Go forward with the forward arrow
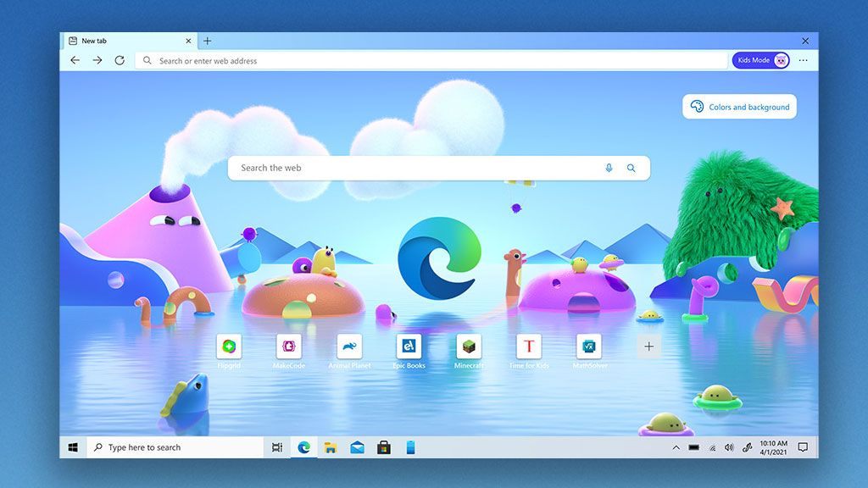The height and width of the screenshot is (488, 868). pyautogui.click(x=97, y=60)
